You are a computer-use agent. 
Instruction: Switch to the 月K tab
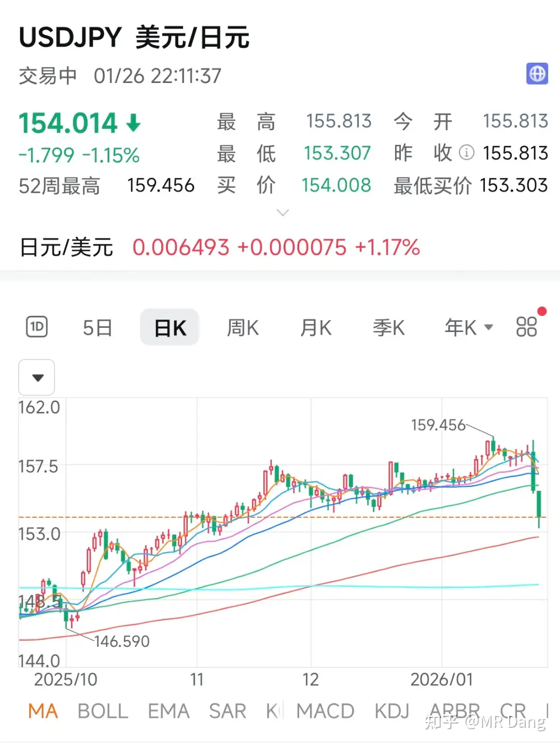point(315,327)
